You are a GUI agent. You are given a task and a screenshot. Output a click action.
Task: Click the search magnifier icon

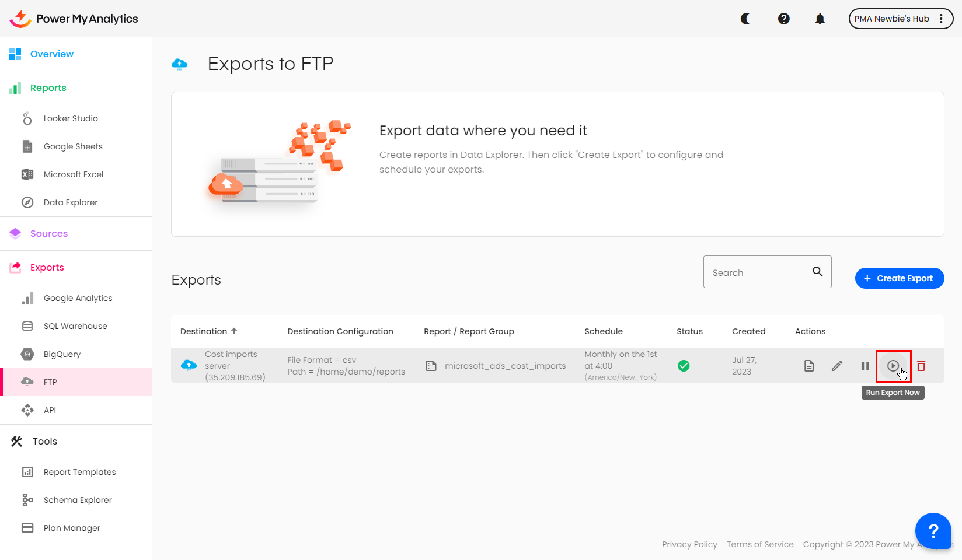(817, 272)
